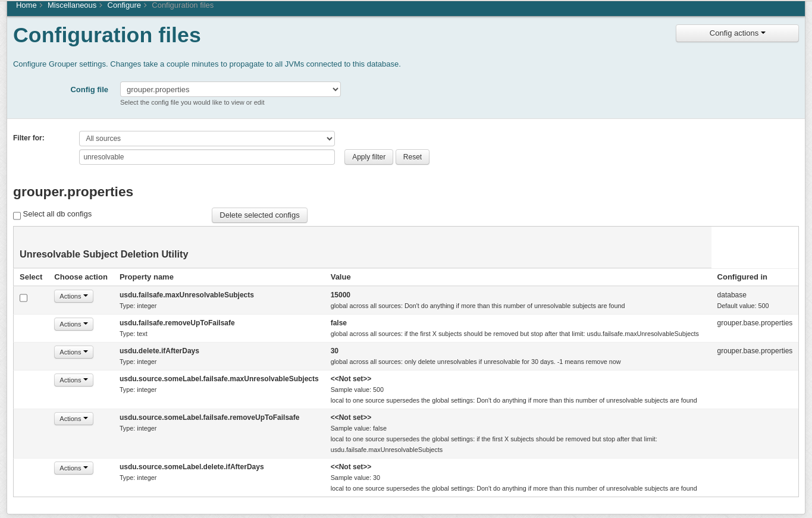The height and width of the screenshot is (518, 812).
Task: Click the unresolvable filter text field
Action: coord(206,157)
